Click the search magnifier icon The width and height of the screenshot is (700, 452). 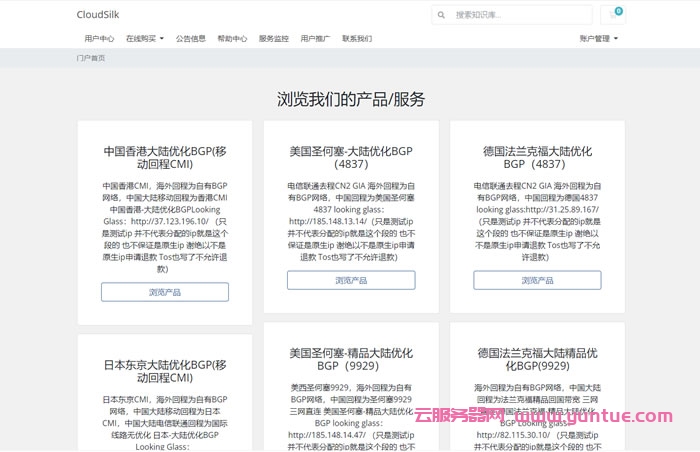coord(443,15)
